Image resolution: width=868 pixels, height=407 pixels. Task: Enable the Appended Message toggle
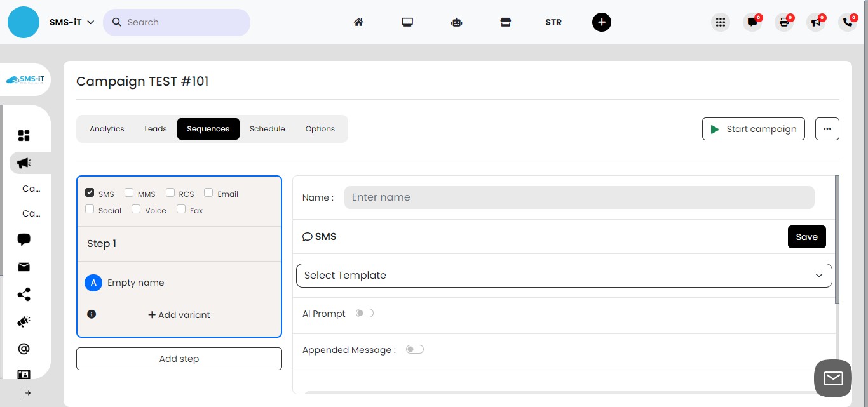[415, 349]
